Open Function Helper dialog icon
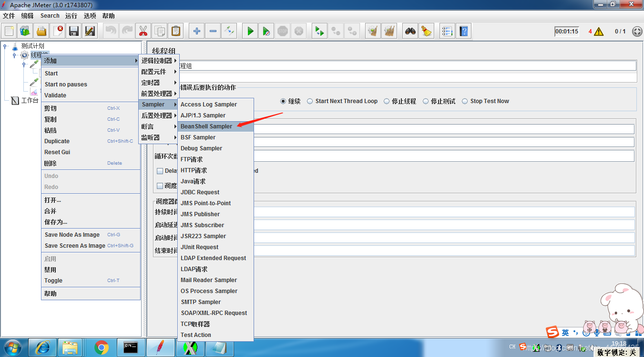 (x=447, y=31)
